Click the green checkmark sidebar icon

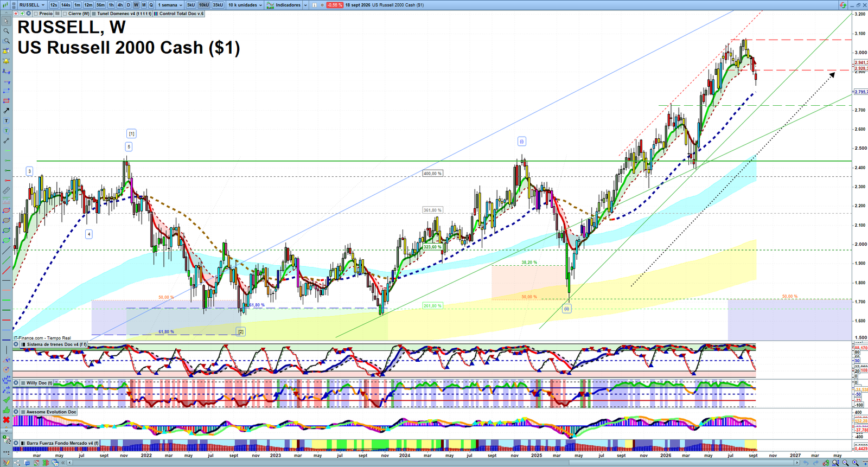click(x=7, y=400)
